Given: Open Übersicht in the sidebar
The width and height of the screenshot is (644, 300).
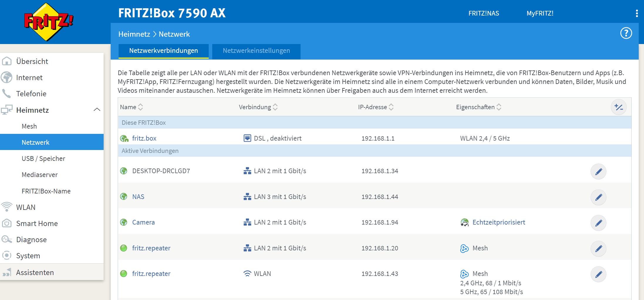Looking at the screenshot, I should (32, 61).
